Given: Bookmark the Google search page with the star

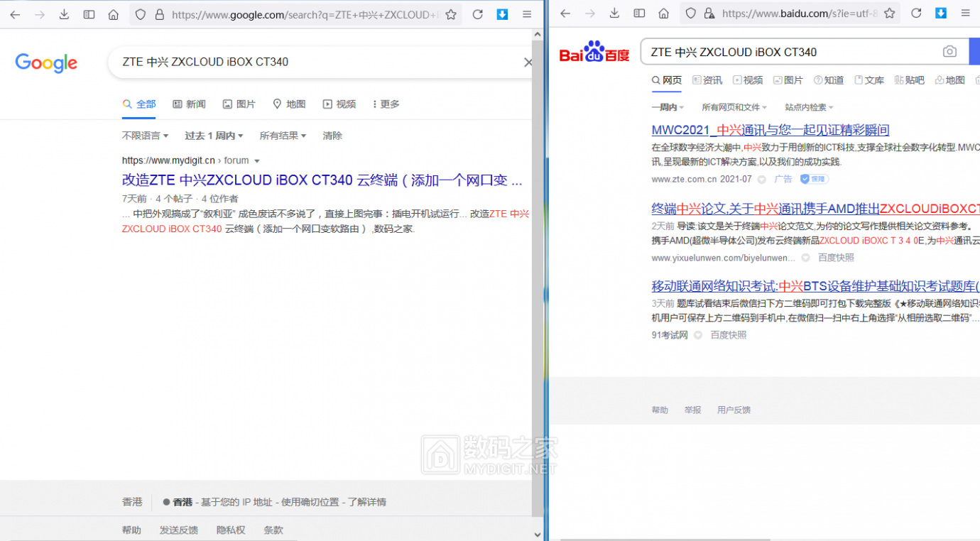Looking at the screenshot, I should 451,14.
